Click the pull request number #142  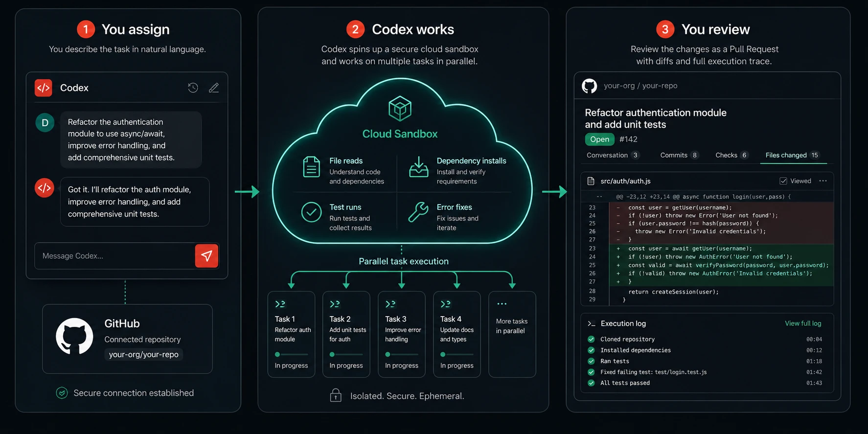pos(628,139)
